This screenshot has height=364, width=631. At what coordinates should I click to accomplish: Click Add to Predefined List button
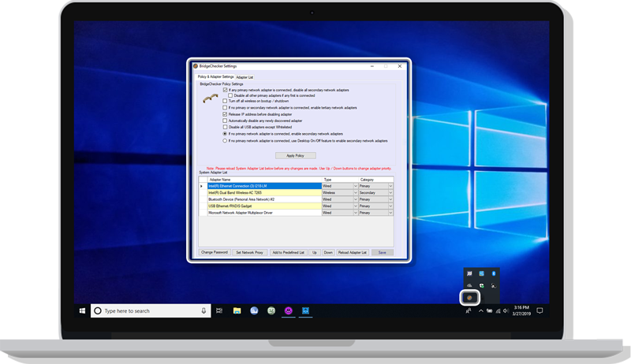click(288, 252)
